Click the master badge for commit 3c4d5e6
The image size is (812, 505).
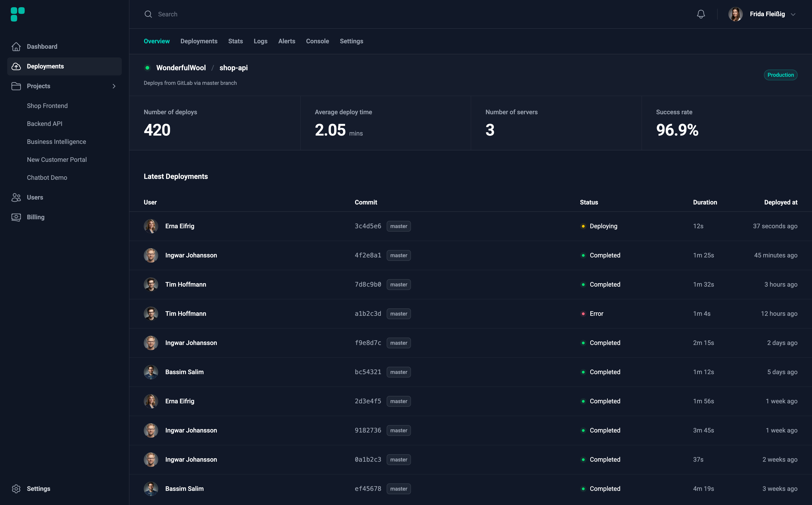(399, 226)
